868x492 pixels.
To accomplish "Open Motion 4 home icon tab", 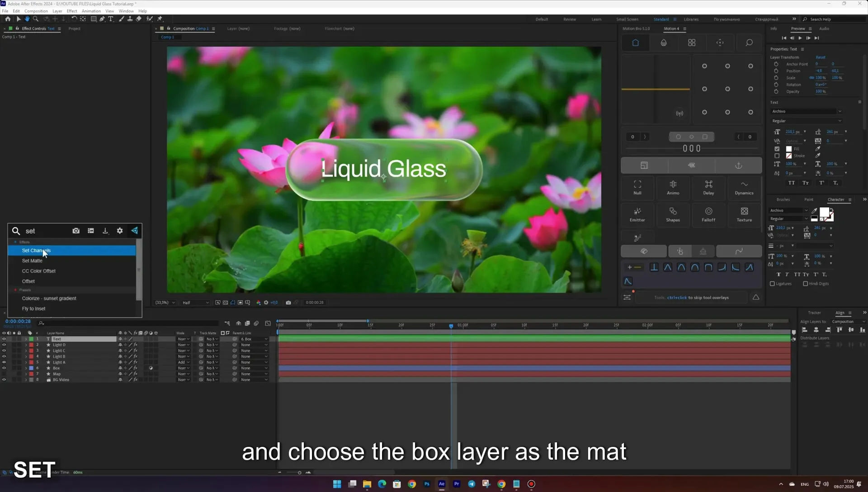I will [635, 43].
